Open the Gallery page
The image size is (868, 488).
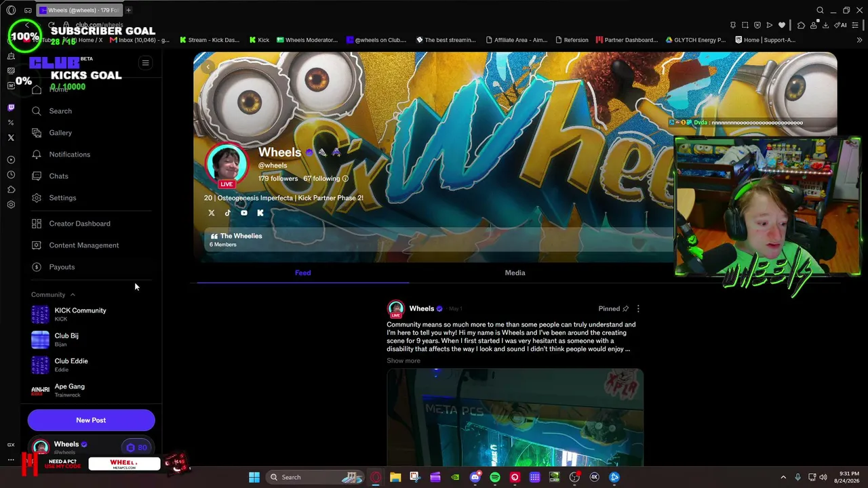60,133
